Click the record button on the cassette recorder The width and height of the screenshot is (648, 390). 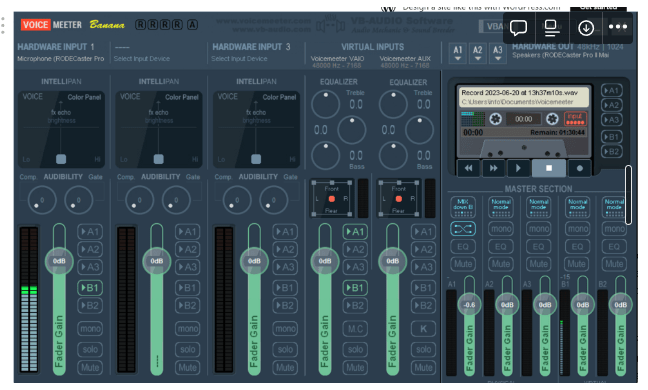[579, 168]
